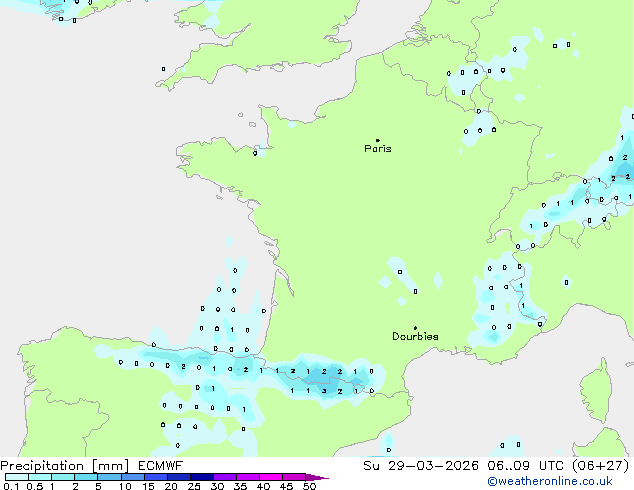This screenshot has height=490, width=634.
Task: Click the legend arrow tip above 50 mm
Action: tap(317, 477)
